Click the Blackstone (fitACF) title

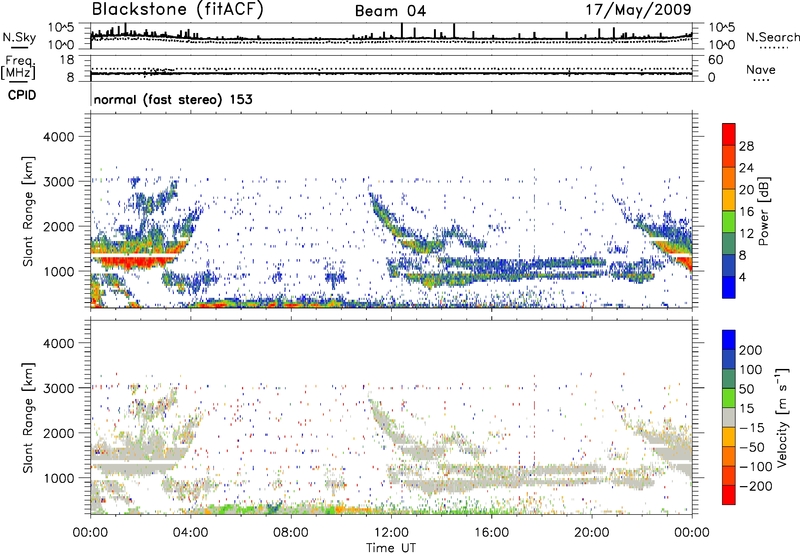178,10
